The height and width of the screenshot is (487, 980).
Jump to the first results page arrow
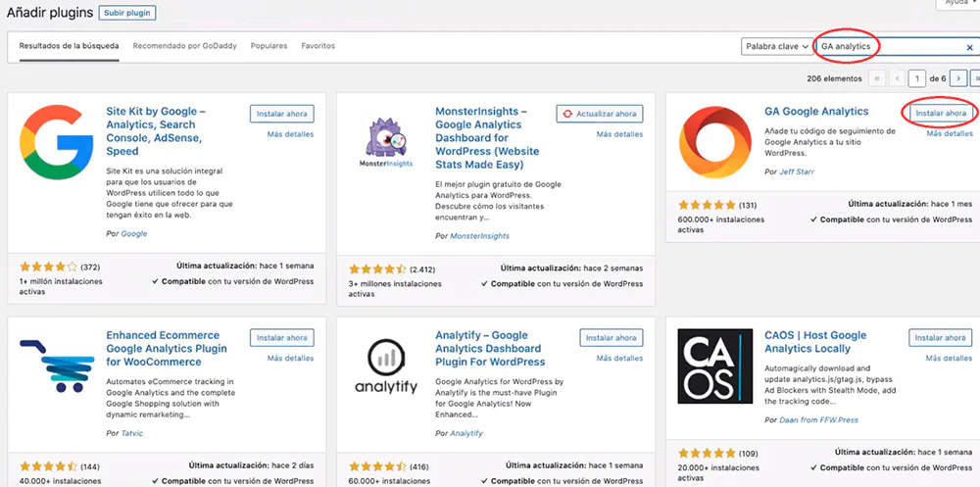pos(877,78)
